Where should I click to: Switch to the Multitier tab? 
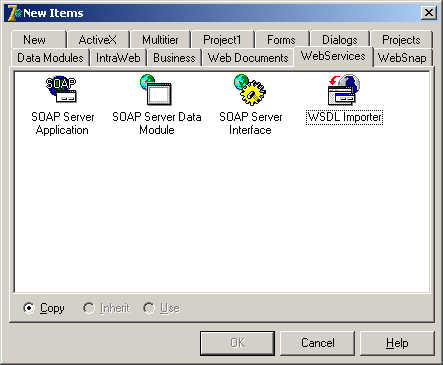point(160,40)
